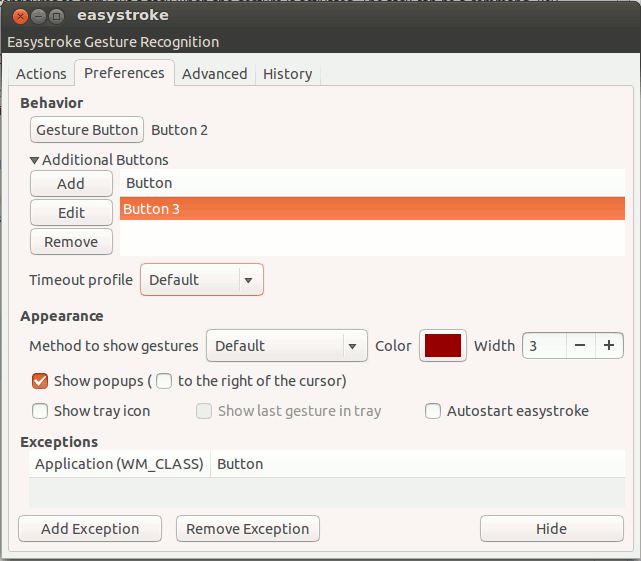The width and height of the screenshot is (641, 561).
Task: Close the easystroke window
Action: click(20, 16)
